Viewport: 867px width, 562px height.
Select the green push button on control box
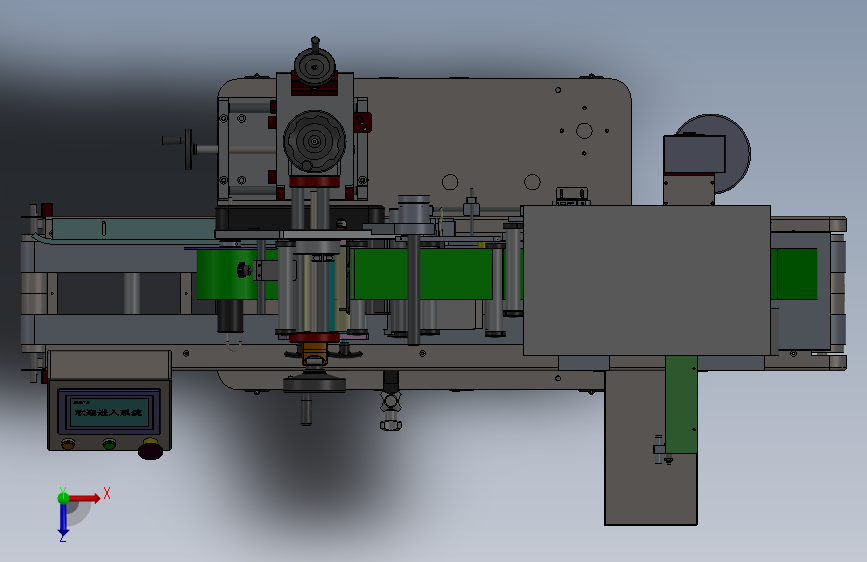pos(109,444)
